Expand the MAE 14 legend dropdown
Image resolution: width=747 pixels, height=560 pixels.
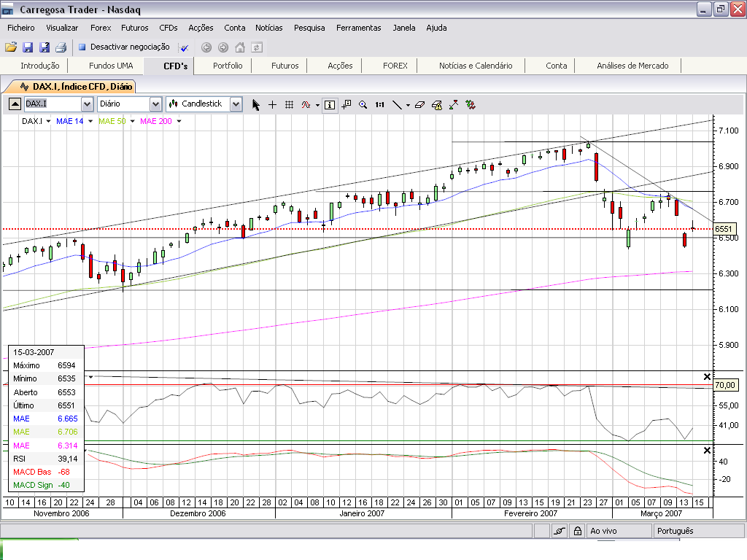(x=90, y=122)
